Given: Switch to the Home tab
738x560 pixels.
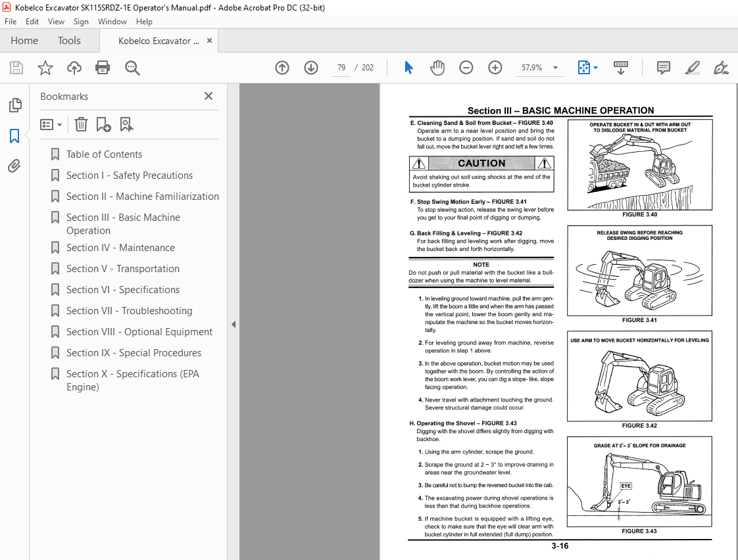Looking at the screenshot, I should click(x=24, y=41).
